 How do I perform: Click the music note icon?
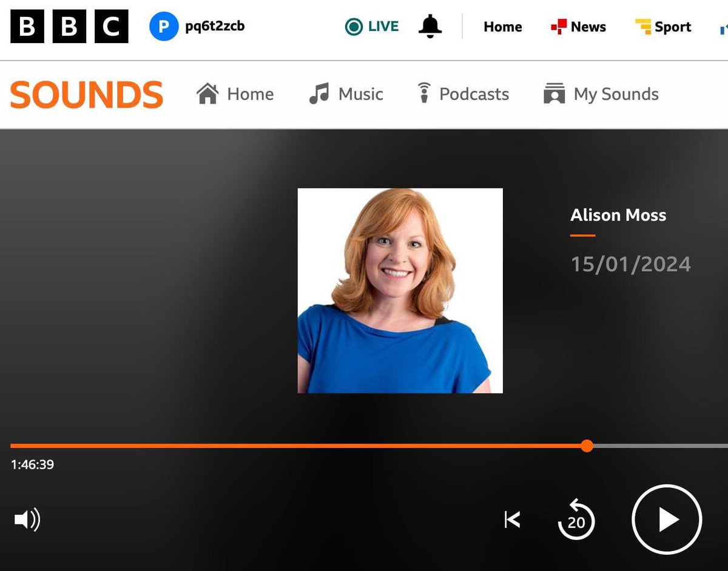click(318, 94)
